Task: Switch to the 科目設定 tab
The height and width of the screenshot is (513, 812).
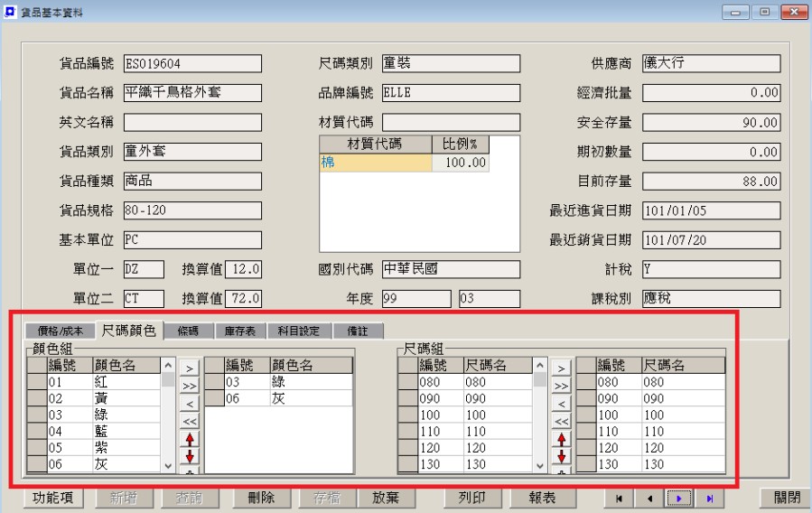Action: pyautogui.click(x=299, y=331)
